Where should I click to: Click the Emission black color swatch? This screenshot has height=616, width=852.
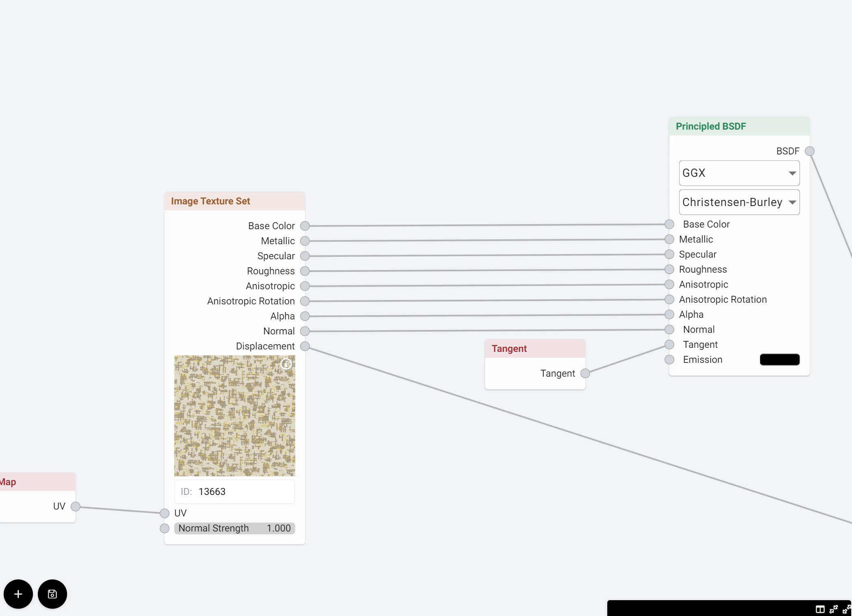pos(780,360)
